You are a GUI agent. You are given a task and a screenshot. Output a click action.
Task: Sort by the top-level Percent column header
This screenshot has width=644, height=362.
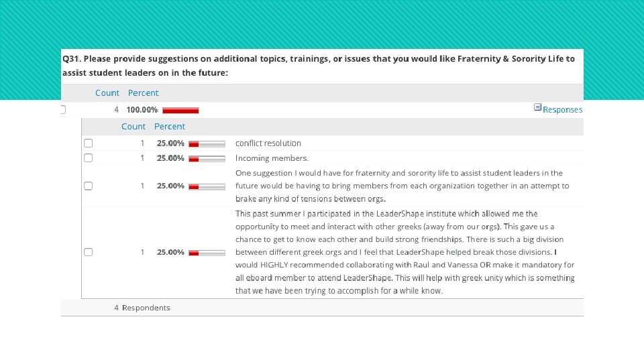click(x=143, y=93)
